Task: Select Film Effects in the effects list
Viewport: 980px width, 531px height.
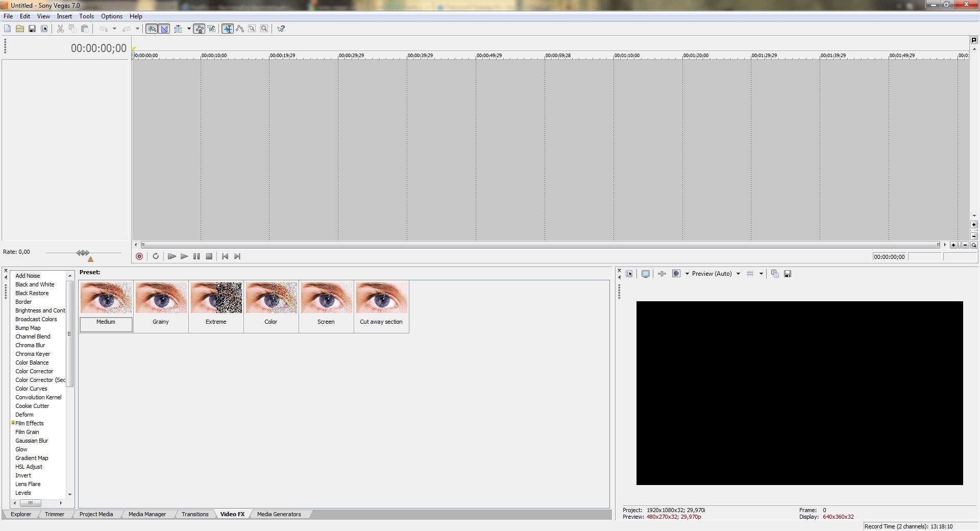Action: 30,423
